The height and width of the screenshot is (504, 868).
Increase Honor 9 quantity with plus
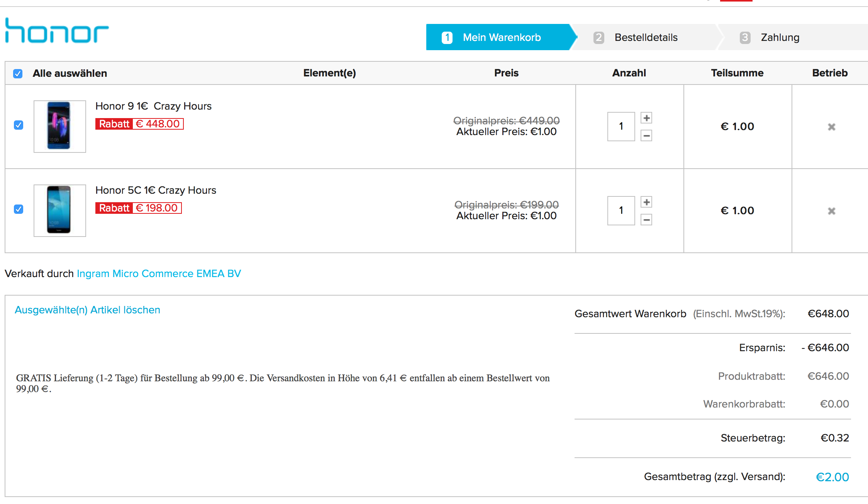(646, 118)
